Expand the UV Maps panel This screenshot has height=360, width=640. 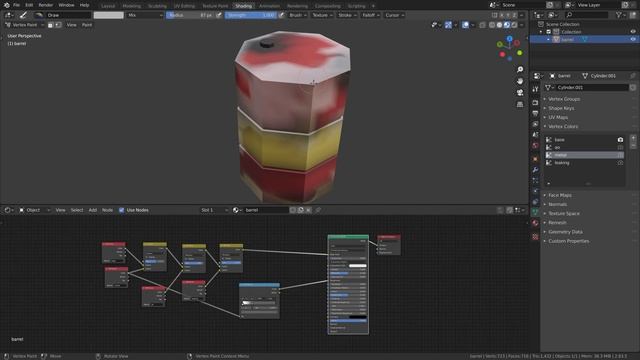tap(558, 118)
